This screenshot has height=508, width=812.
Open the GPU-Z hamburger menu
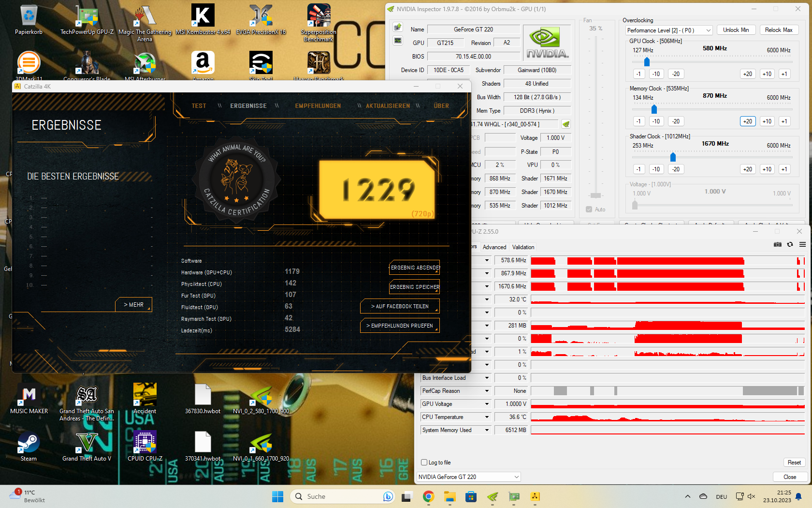point(802,244)
